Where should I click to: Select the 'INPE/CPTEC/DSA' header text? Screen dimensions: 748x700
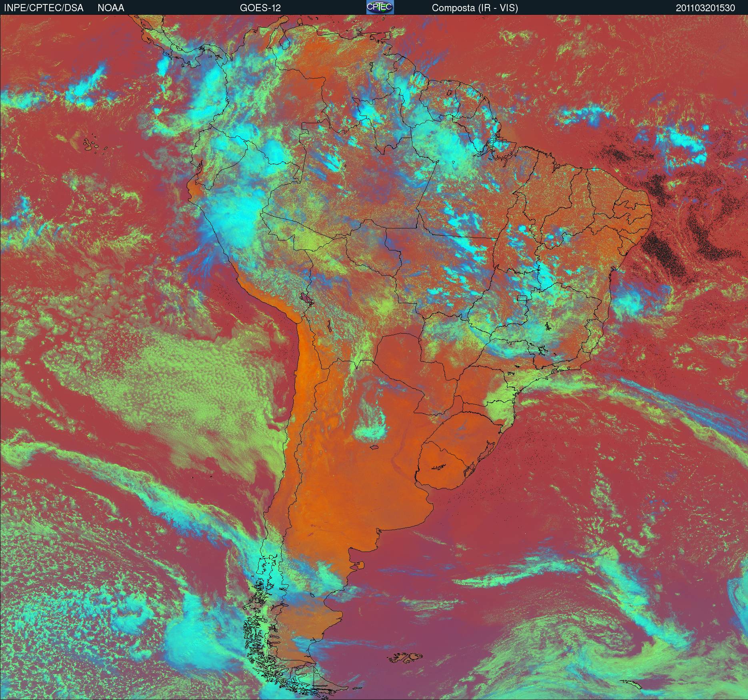pyautogui.click(x=44, y=8)
